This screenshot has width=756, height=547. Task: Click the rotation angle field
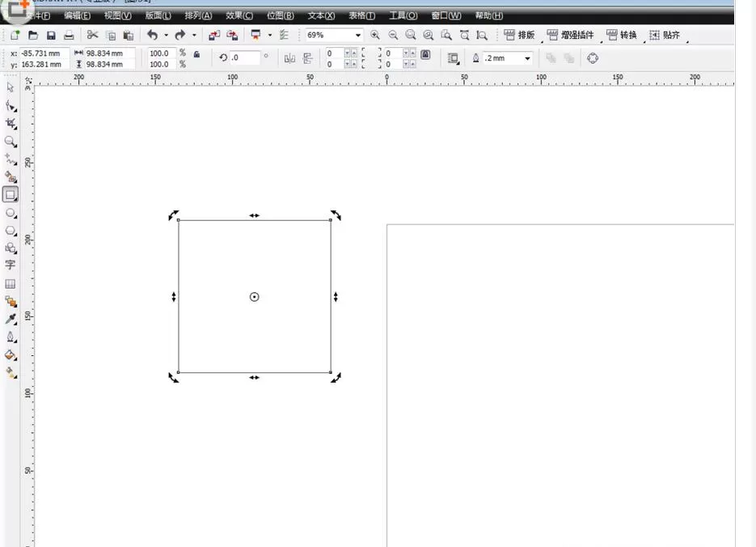[244, 57]
